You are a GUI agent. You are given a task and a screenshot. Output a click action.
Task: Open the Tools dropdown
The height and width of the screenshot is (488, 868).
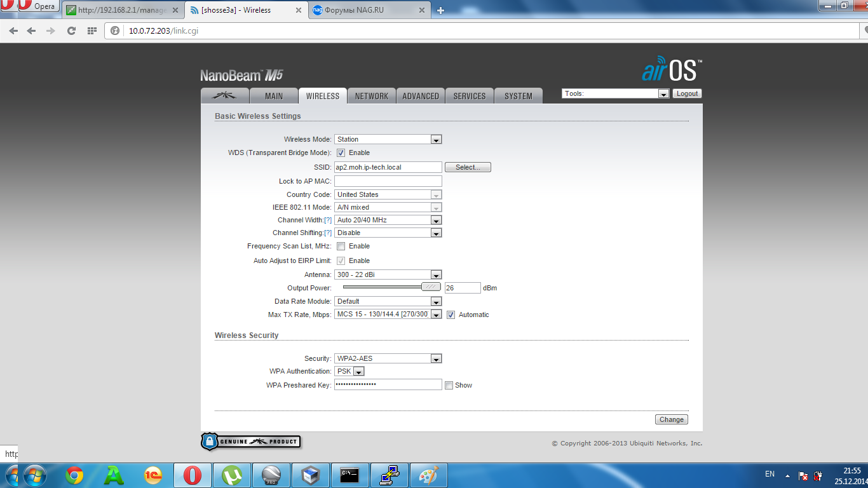tap(616, 93)
